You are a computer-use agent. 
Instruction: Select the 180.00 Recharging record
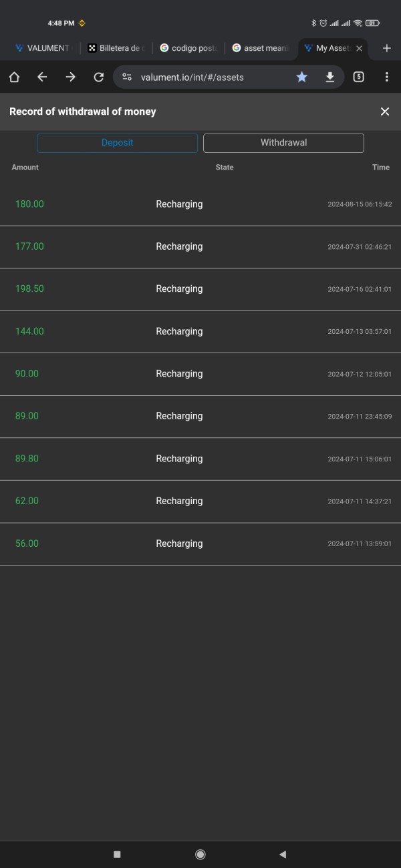pyautogui.click(x=200, y=204)
